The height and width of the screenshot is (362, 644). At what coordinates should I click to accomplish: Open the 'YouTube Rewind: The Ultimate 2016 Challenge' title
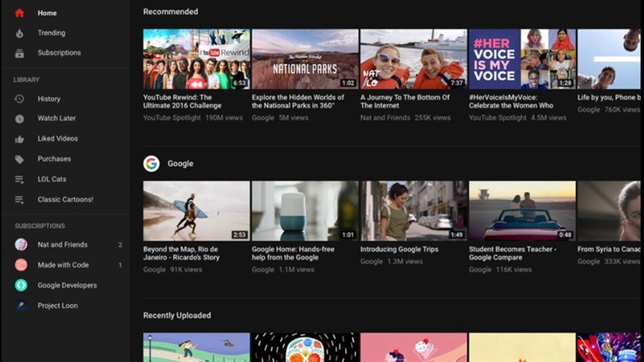(x=182, y=102)
